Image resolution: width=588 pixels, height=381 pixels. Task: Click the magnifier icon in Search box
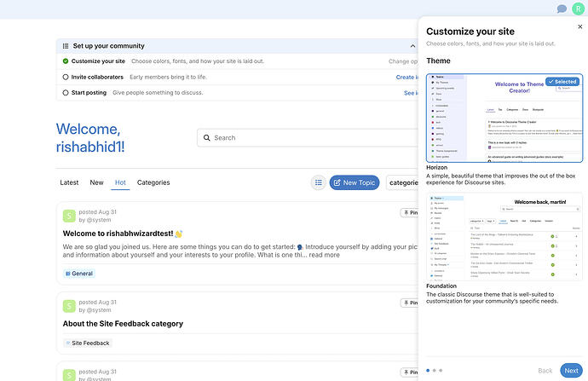coord(206,137)
